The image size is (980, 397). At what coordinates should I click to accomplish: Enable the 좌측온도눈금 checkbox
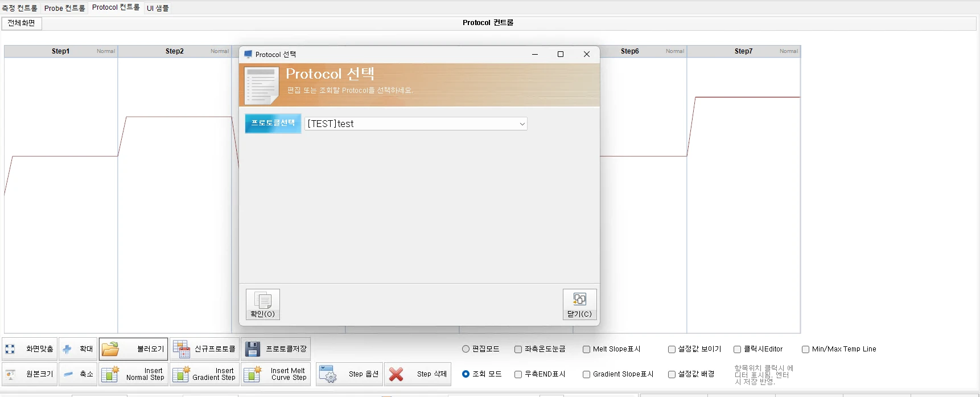(x=518, y=350)
